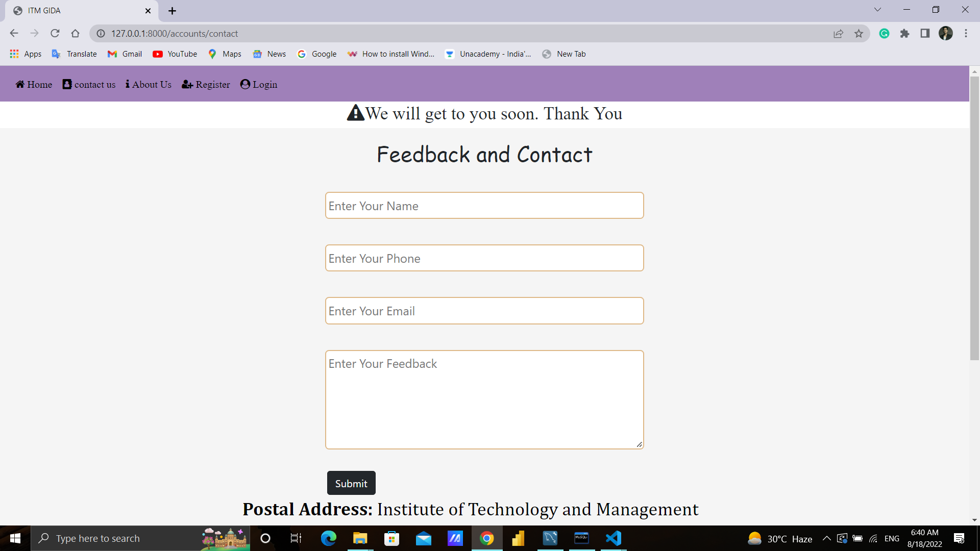
Task: Open the search tabs chevron
Action: 877,9
